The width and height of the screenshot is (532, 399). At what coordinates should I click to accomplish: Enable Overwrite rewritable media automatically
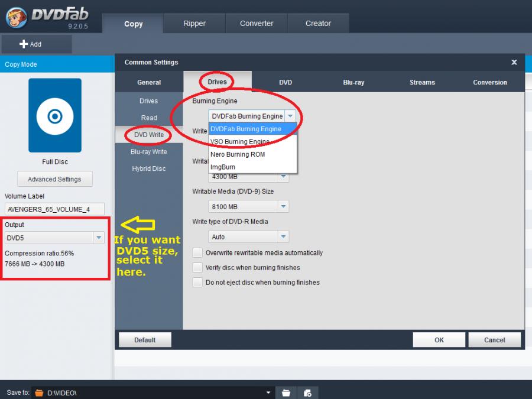pos(197,253)
